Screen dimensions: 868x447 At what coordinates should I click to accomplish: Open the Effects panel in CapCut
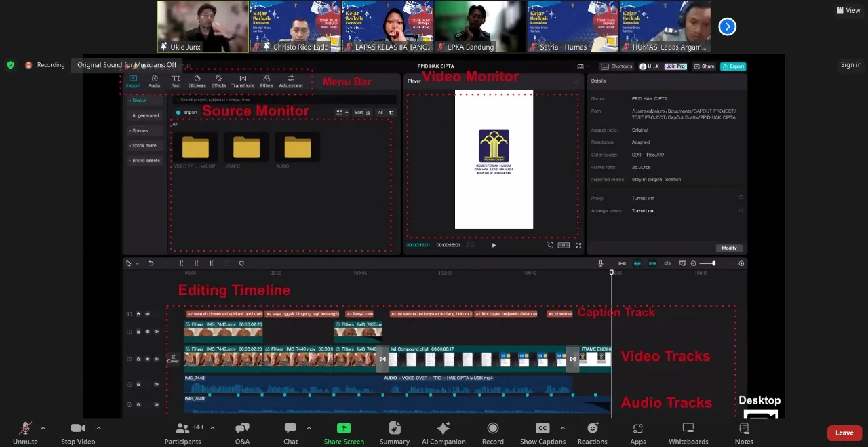coord(218,81)
